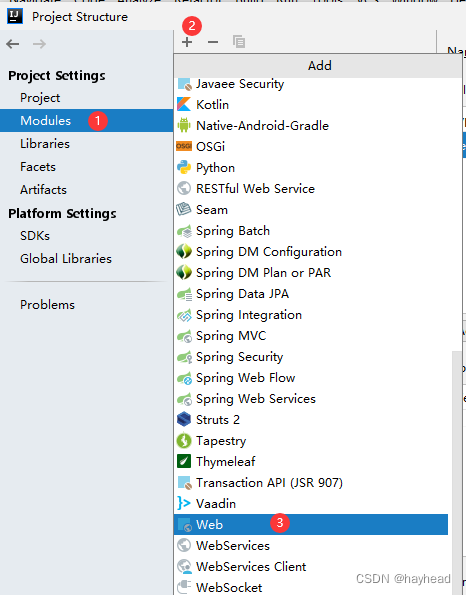Click the Spring MVC icon
466x595 pixels.
[x=184, y=336]
